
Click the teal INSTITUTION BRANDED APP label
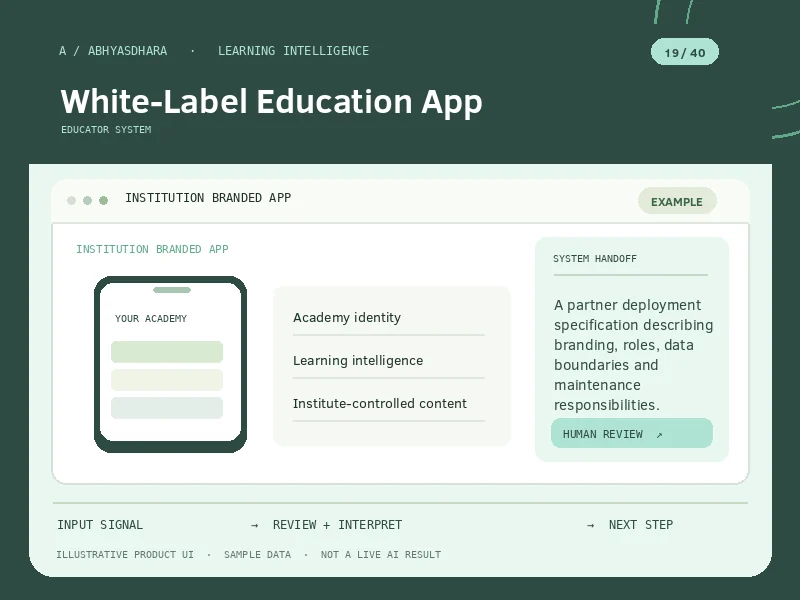[153, 249]
